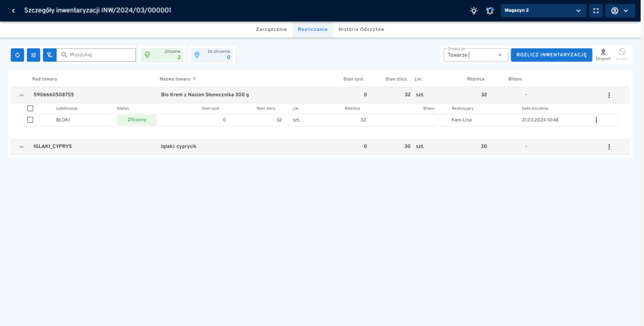Switch to the Historia Odczytów tab
Viewport: 644px width, 326px height.
[361, 30]
